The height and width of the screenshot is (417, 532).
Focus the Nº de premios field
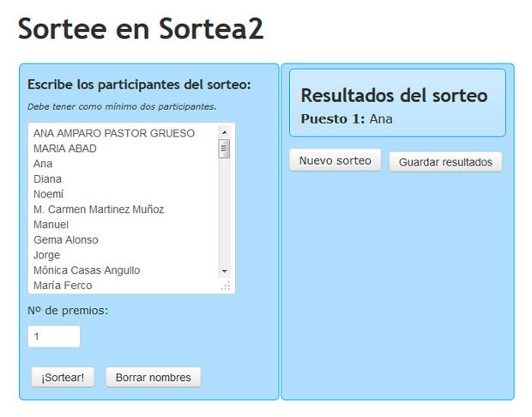click(x=54, y=336)
